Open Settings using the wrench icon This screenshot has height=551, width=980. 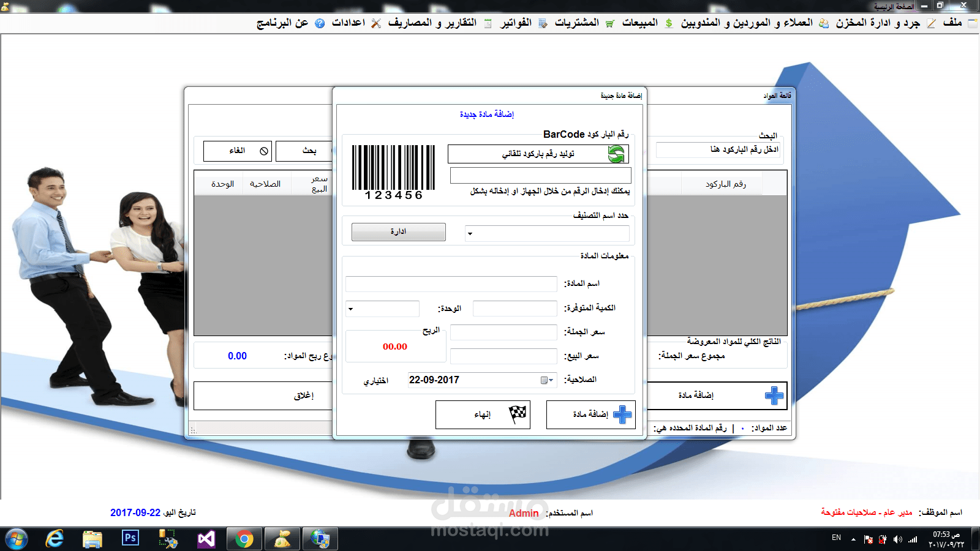[x=376, y=24]
